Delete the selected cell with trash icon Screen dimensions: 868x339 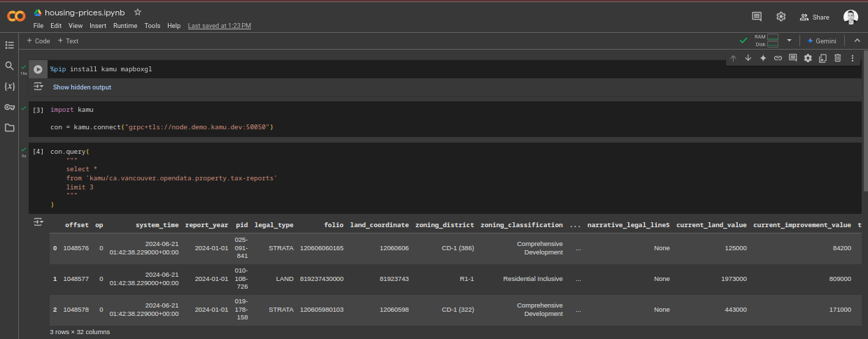tap(837, 58)
